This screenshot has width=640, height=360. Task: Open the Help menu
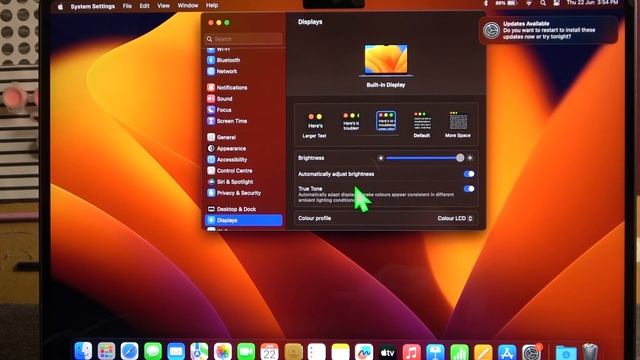pos(212,5)
